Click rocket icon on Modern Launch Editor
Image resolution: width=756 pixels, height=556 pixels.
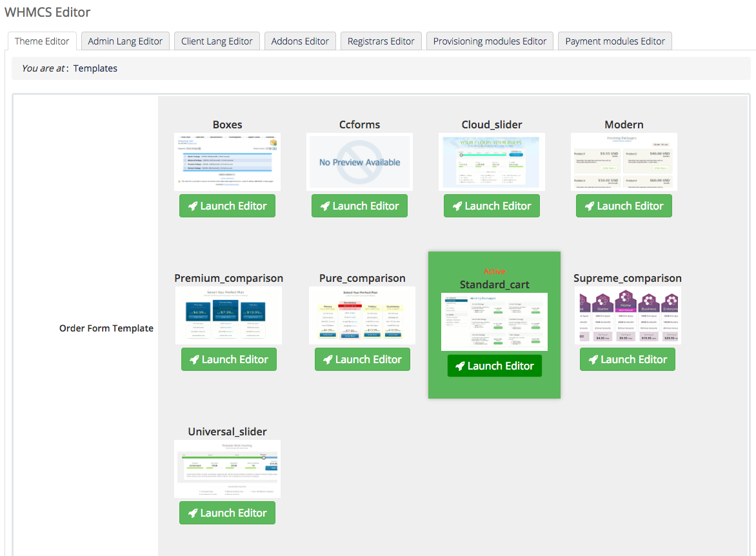point(589,206)
